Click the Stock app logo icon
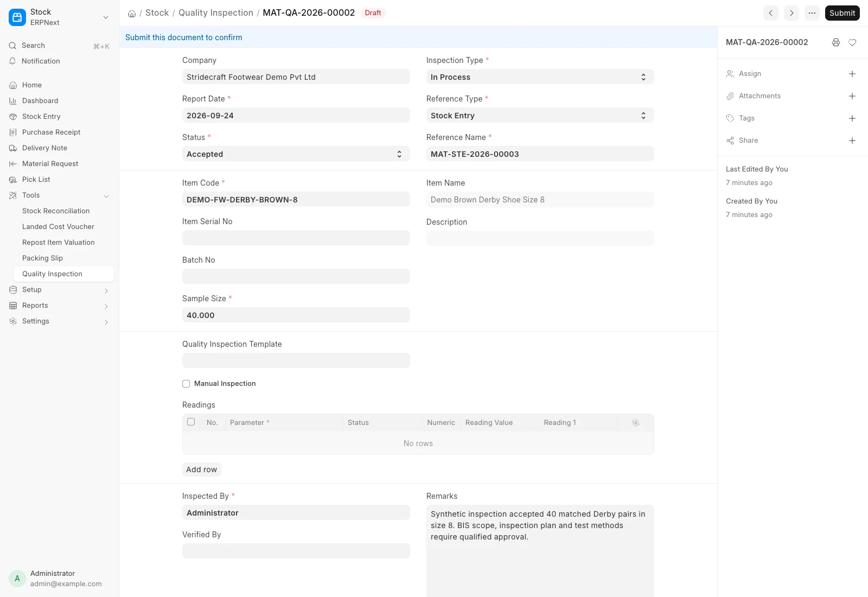The height and width of the screenshot is (597, 868). (17, 17)
